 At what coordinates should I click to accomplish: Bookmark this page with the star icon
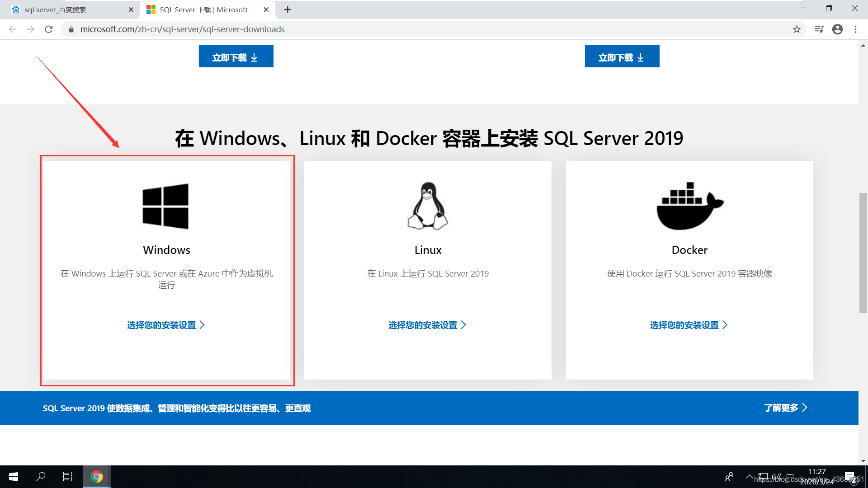[797, 29]
